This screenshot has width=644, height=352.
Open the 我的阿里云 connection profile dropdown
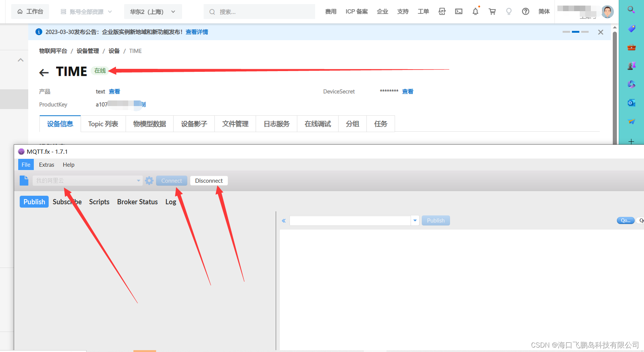(87, 181)
